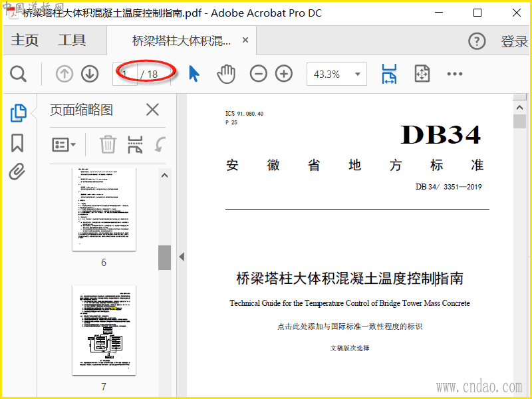The image size is (532, 399).
Task: Maximize the Acrobat window
Action: (x=477, y=13)
